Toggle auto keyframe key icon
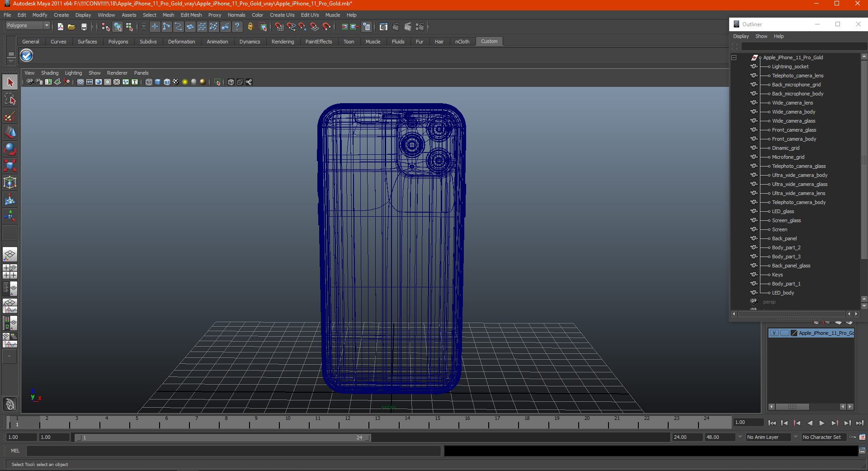868x471 pixels. (853, 437)
